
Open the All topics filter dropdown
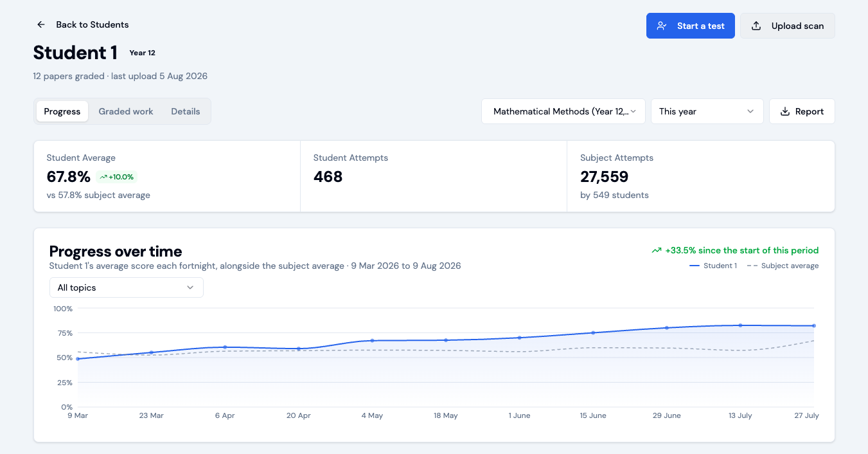pos(127,287)
